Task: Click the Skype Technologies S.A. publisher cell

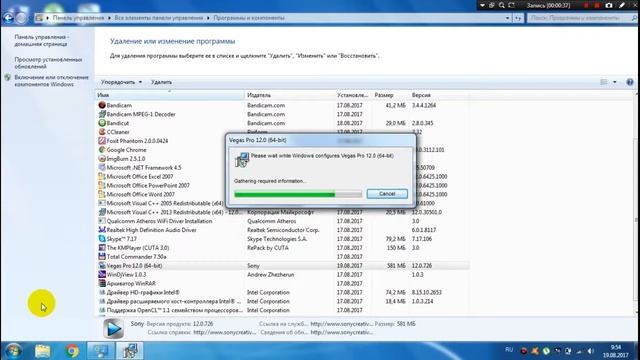Action: (277, 239)
